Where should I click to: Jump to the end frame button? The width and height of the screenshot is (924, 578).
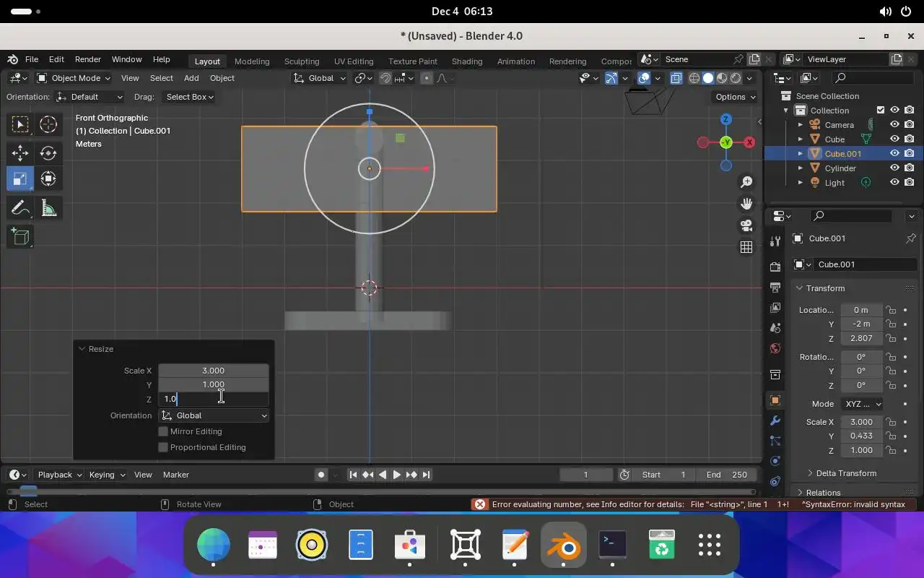(x=426, y=475)
